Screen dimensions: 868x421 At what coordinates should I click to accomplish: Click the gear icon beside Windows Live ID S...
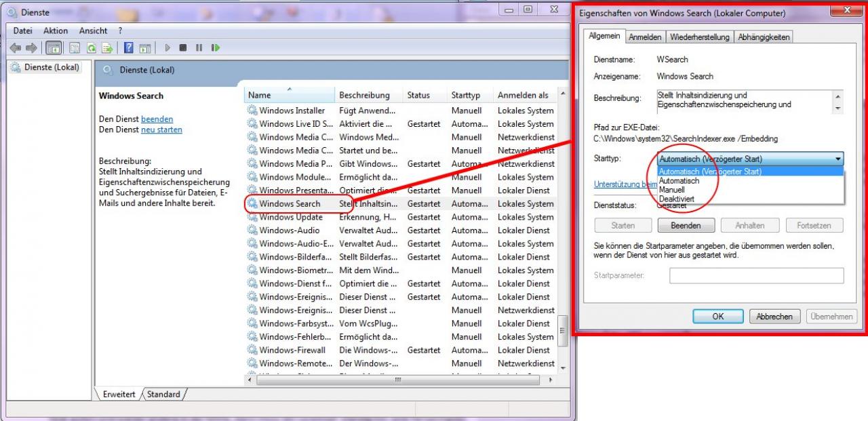click(x=252, y=124)
